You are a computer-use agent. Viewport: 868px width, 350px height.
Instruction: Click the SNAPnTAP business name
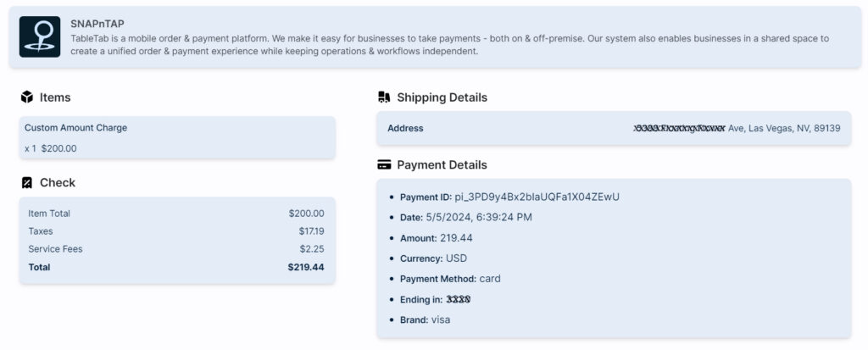pos(97,24)
